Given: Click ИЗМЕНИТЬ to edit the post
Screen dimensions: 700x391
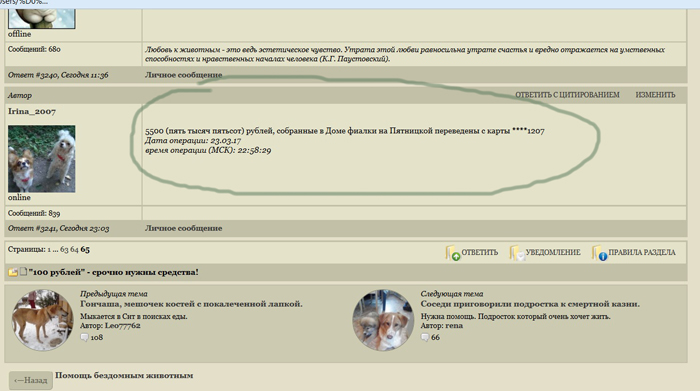Looking at the screenshot, I should click(x=655, y=95).
